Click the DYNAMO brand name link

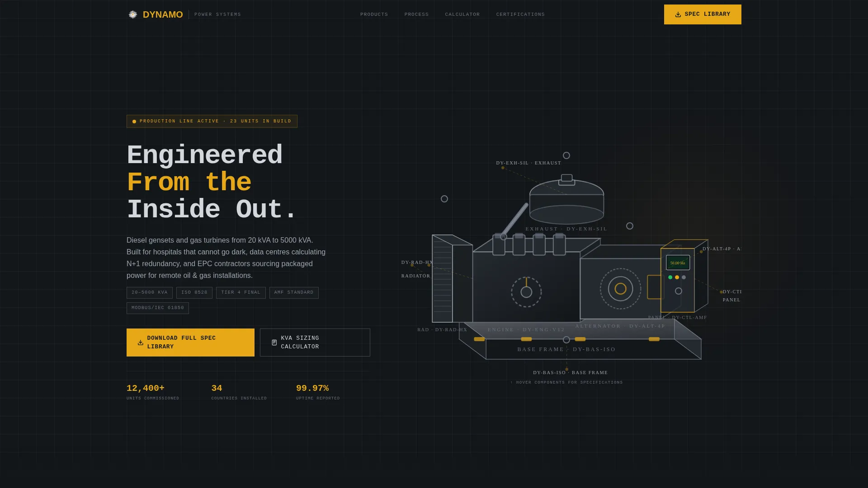(163, 14)
